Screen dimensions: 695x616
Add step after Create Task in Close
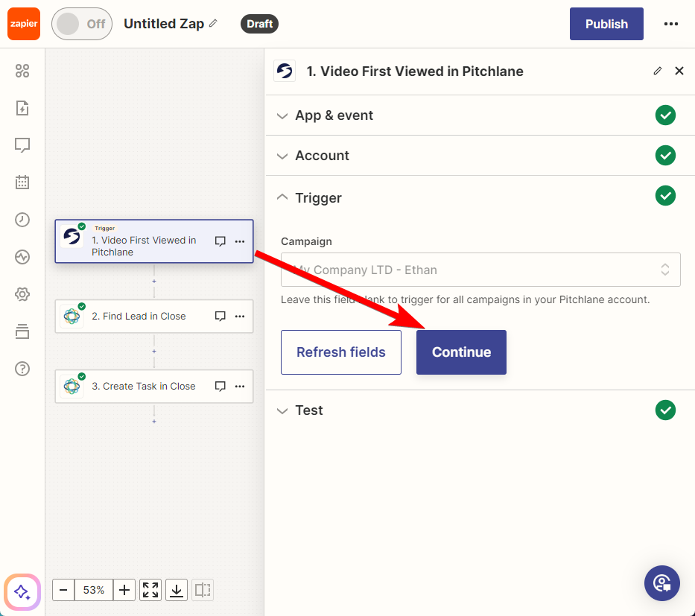(154, 422)
